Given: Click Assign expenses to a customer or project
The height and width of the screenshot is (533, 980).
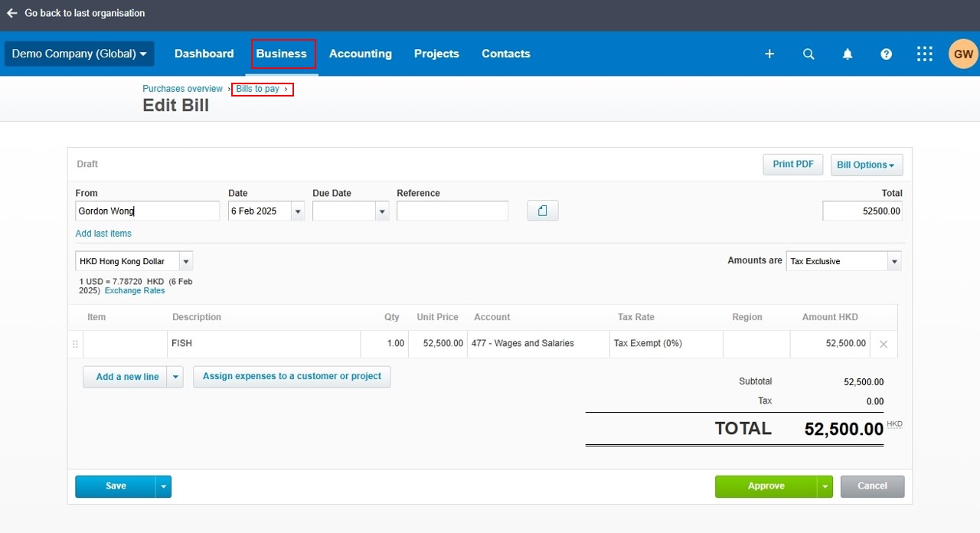Looking at the screenshot, I should [292, 377].
